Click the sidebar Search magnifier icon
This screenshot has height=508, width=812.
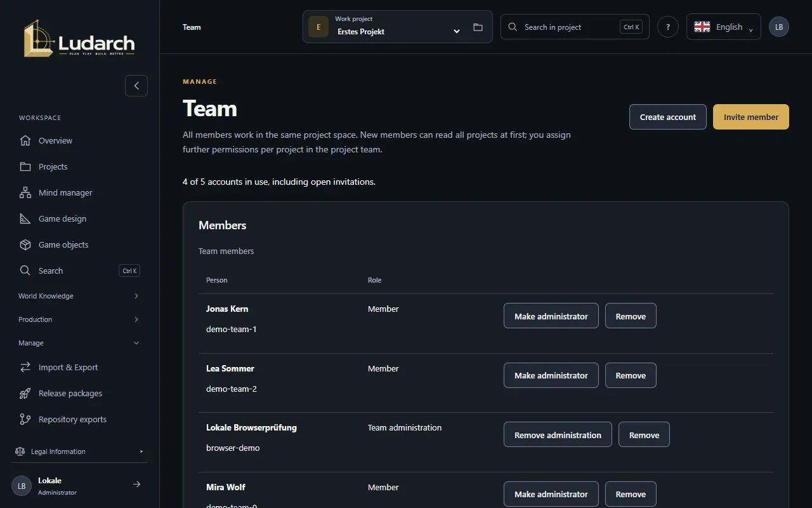click(25, 271)
